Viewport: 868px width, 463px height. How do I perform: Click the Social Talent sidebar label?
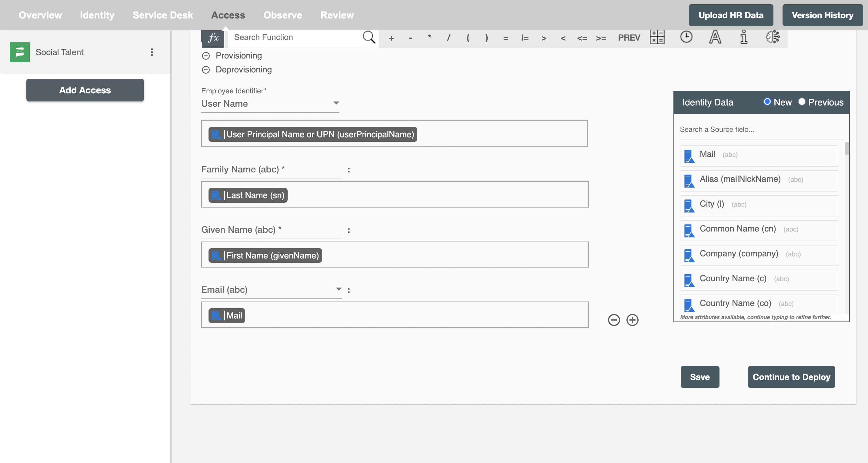click(x=59, y=52)
